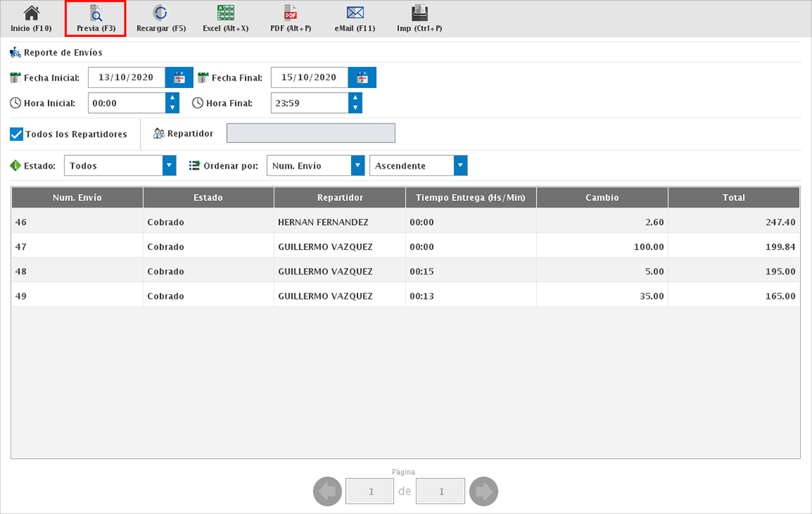Viewport: 812px width, 514px height.
Task: Export report as PDF
Action: coord(290,19)
